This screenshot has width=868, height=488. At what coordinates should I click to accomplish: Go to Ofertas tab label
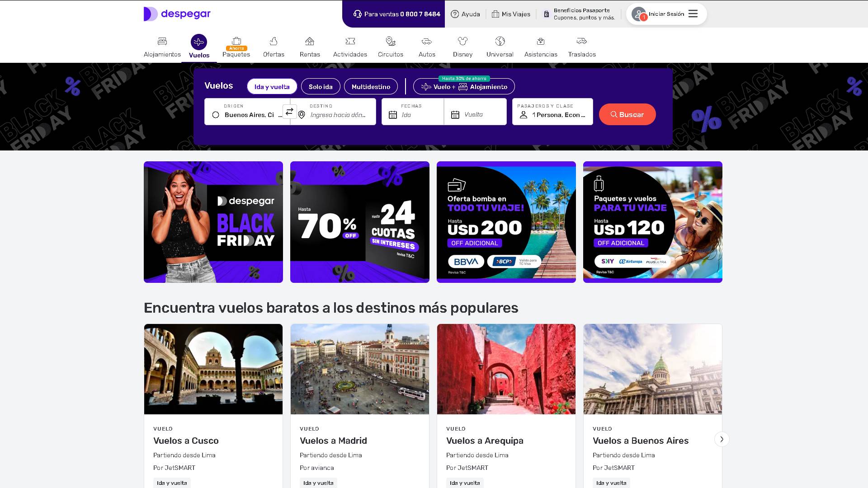click(274, 54)
